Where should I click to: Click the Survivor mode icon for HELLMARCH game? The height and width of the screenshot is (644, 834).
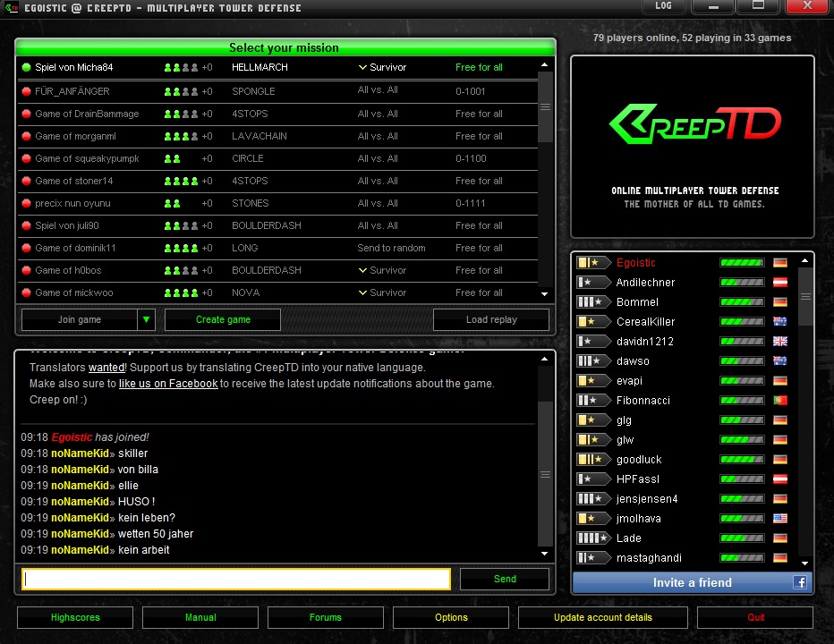[x=362, y=67]
